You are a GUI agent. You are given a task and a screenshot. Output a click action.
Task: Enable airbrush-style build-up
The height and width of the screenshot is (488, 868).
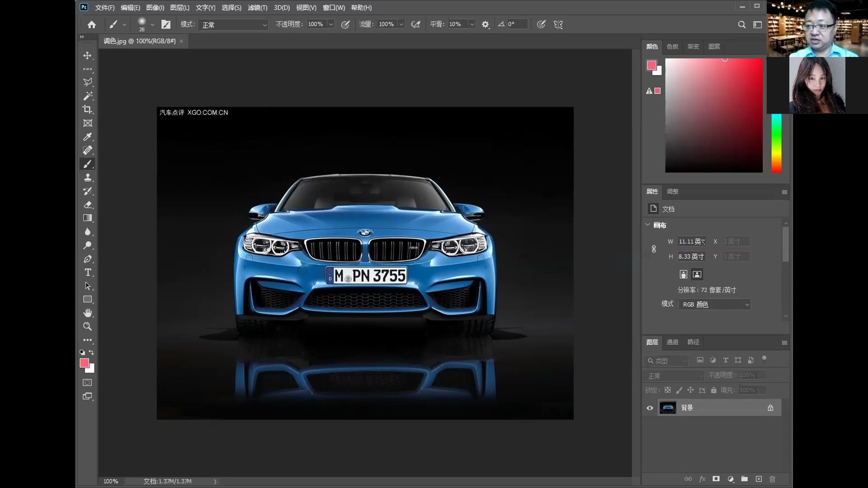(415, 24)
